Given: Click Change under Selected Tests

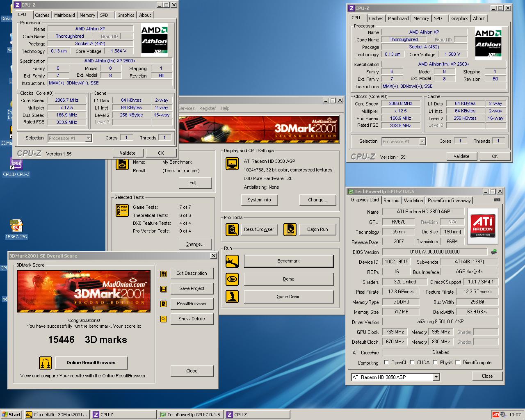Looking at the screenshot, I should 195,244.
